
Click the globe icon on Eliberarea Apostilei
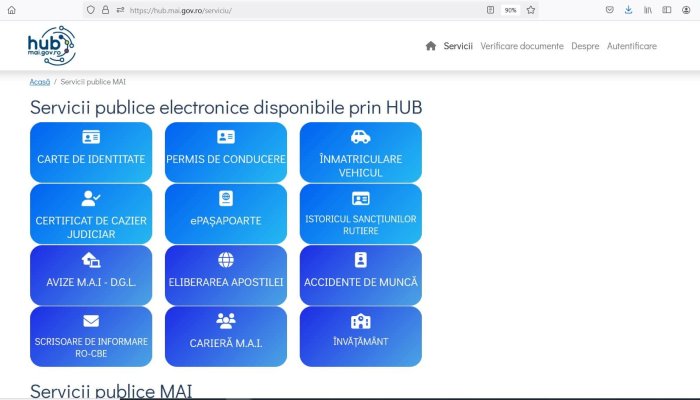point(226,260)
